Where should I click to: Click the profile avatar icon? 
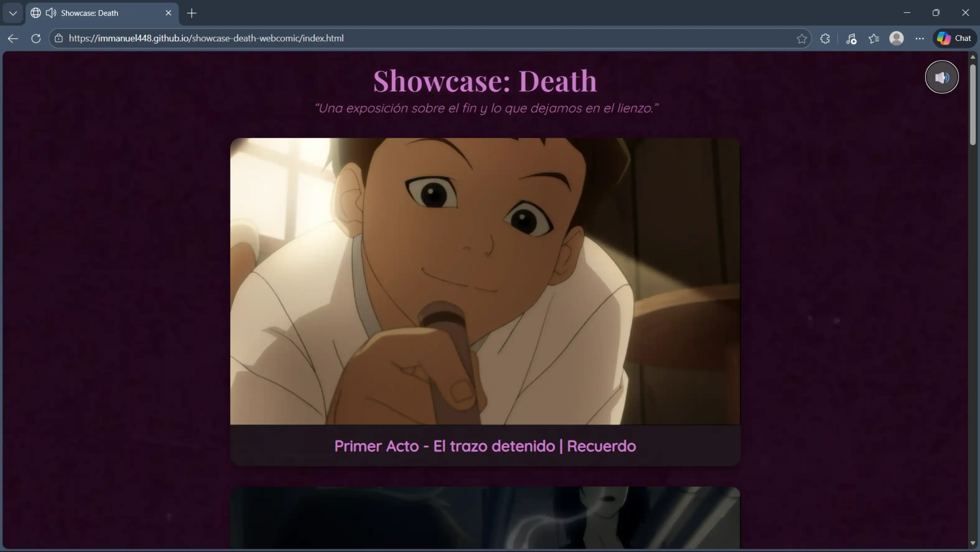coord(897,38)
